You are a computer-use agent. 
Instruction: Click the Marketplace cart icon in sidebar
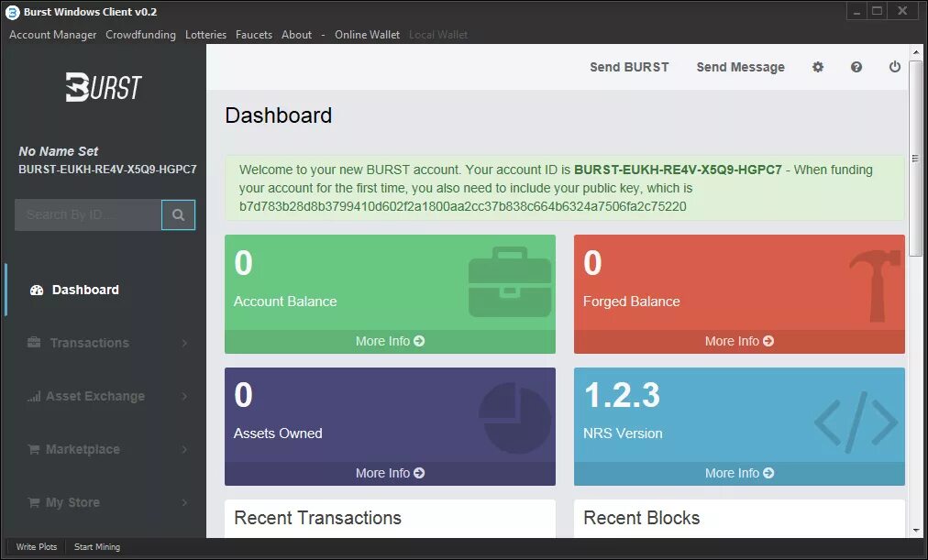pos(34,449)
